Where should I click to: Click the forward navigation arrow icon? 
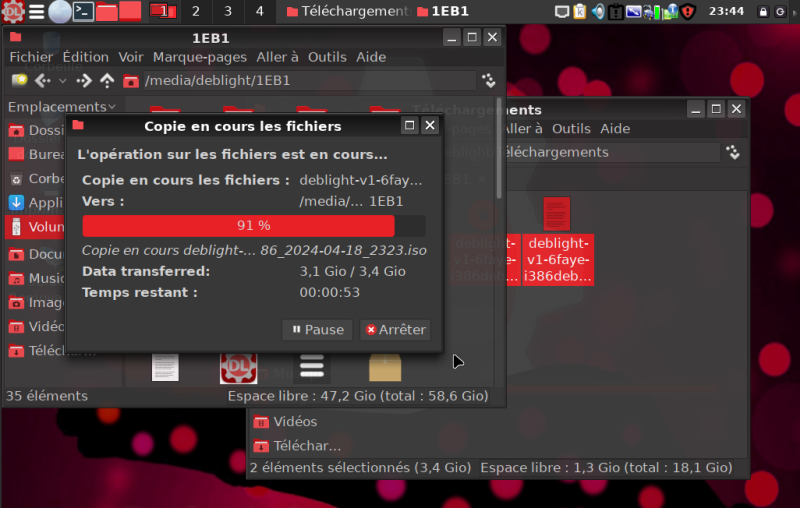(85, 81)
